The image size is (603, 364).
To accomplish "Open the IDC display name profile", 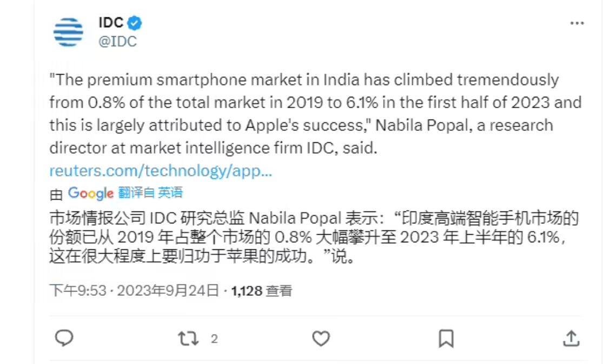I will (111, 23).
